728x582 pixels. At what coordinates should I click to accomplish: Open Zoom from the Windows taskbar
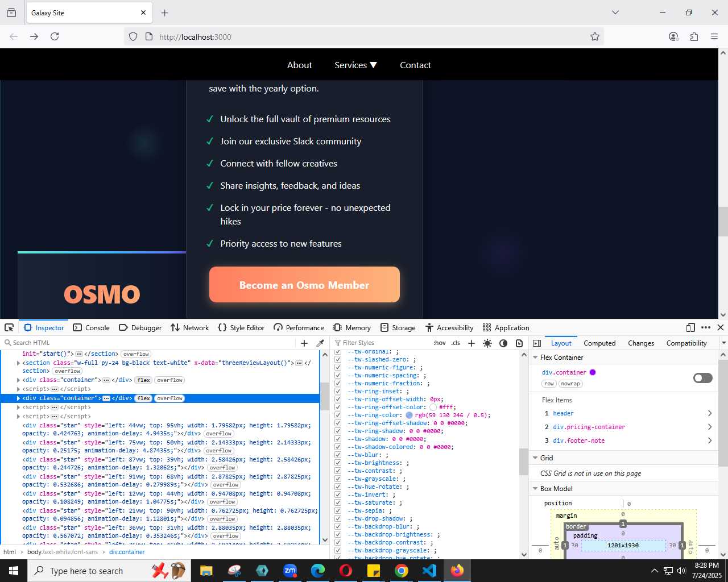(290, 571)
